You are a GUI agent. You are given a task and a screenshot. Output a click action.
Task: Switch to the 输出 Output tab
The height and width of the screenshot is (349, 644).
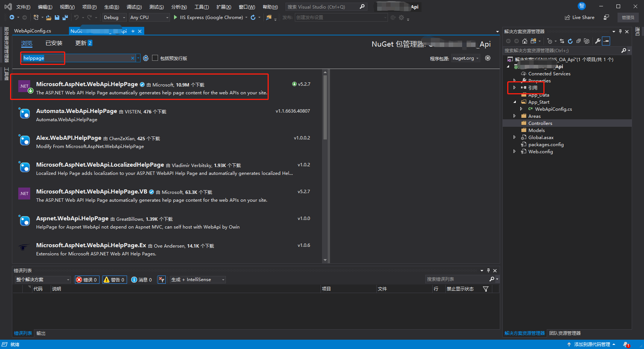point(41,333)
